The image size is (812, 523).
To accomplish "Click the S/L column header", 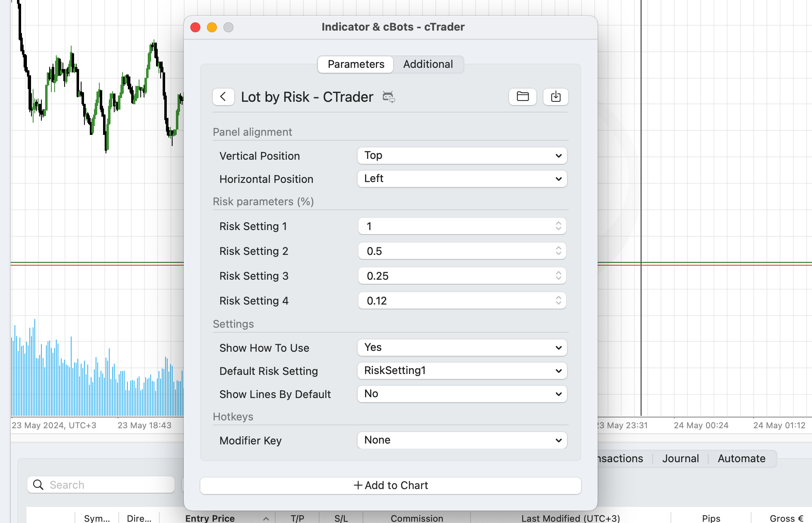I will [x=341, y=518].
